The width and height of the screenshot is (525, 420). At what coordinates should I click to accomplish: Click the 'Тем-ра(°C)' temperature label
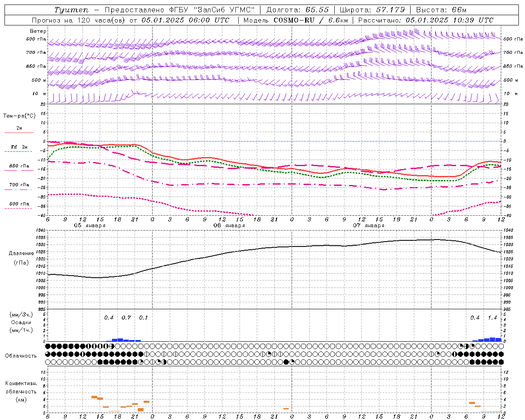pyautogui.click(x=20, y=116)
